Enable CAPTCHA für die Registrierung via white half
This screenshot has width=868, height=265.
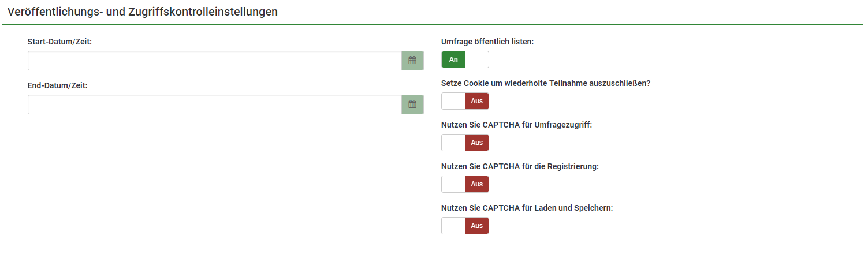453,184
